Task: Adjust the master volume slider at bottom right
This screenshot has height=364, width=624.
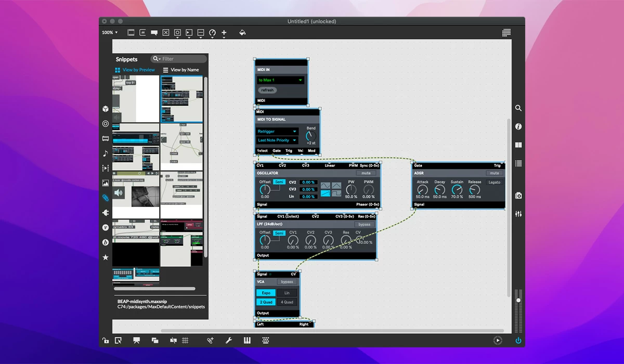Action: tap(518, 301)
